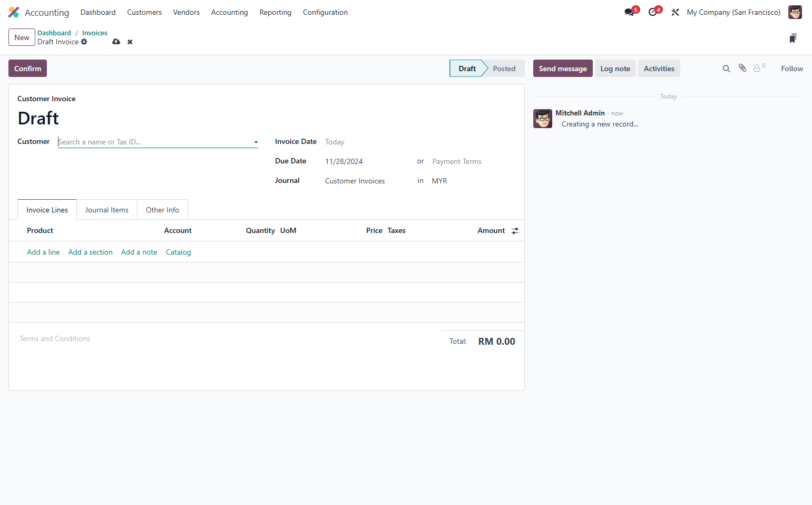812x505 pixels.
Task: Open the Vendors menu
Action: 187,12
